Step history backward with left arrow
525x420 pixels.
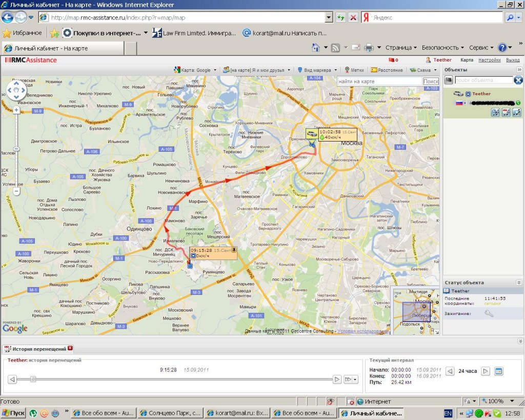point(12,379)
